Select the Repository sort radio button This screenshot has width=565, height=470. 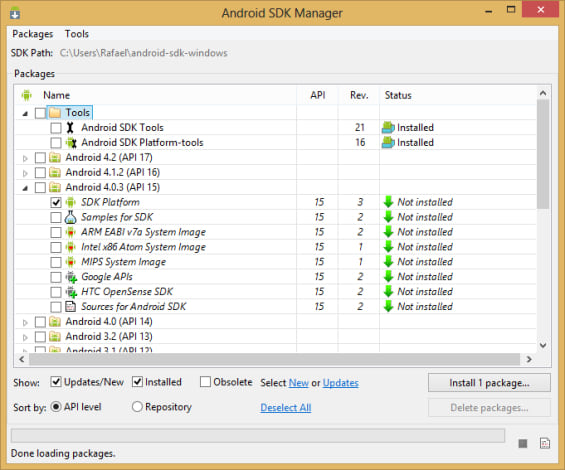[137, 407]
